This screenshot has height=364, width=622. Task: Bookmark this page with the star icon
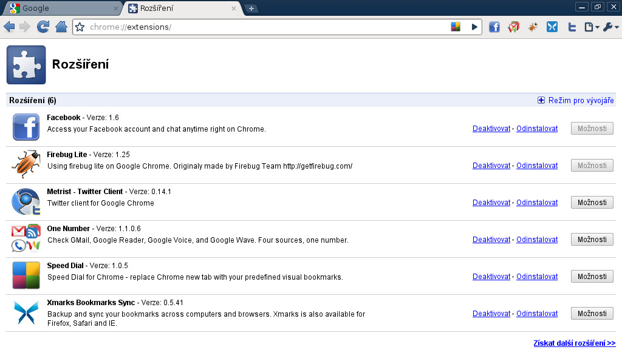tap(80, 27)
